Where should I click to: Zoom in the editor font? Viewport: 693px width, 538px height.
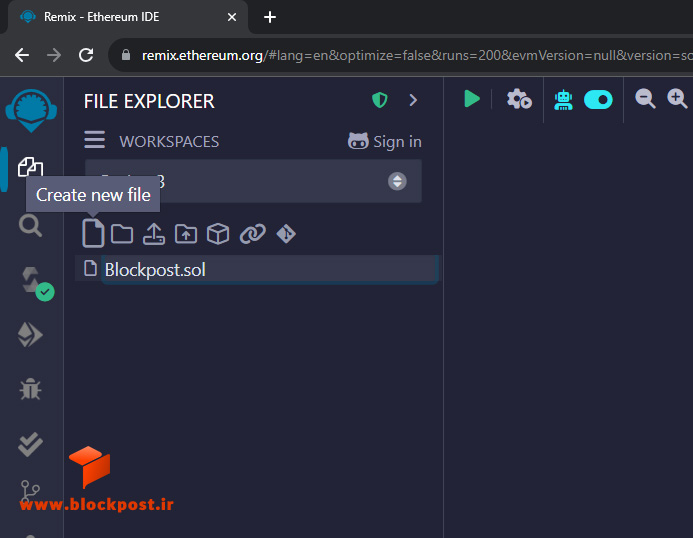coord(677,98)
